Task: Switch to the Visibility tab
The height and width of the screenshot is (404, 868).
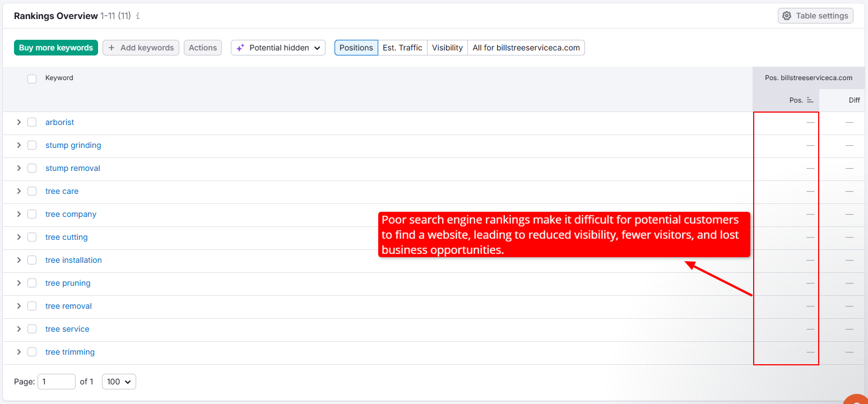Action: tap(447, 48)
